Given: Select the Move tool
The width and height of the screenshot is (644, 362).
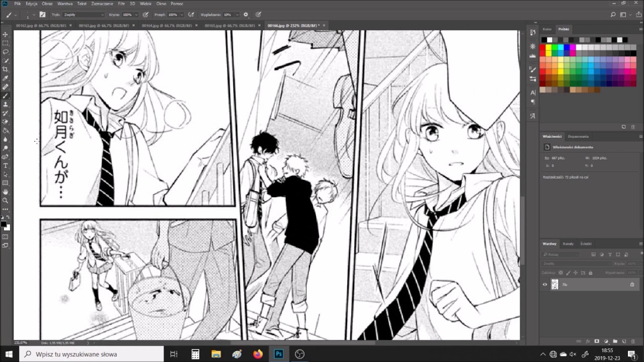Looking at the screenshot, I should (6, 34).
